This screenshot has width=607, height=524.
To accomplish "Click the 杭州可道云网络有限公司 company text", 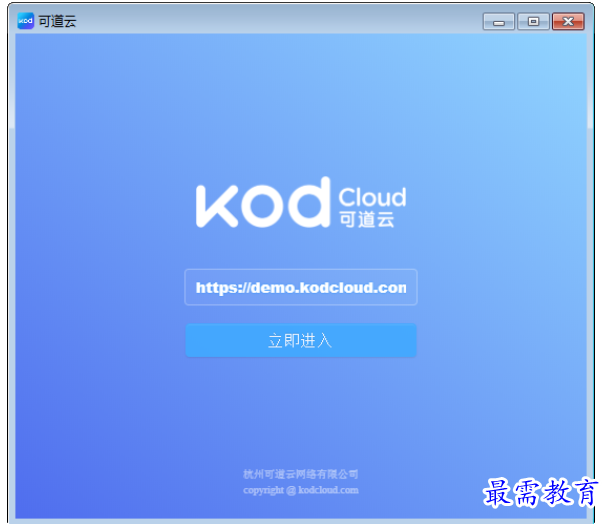I will (301, 474).
